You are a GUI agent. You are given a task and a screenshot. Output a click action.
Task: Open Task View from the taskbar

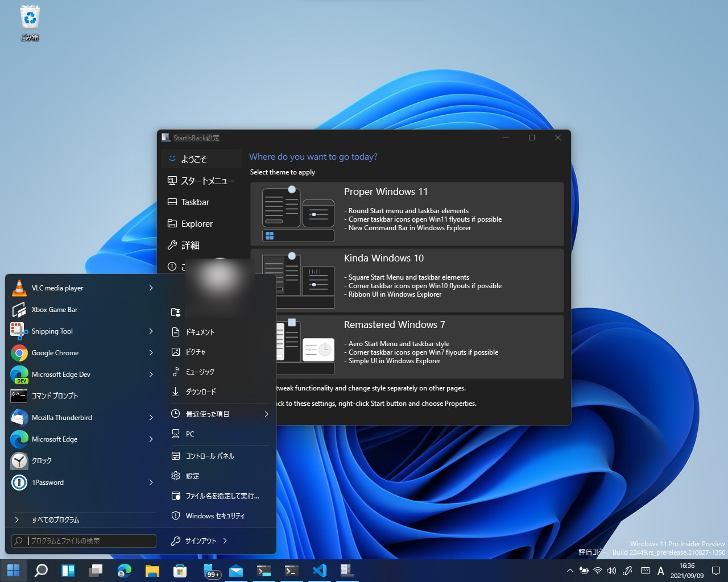click(96, 570)
